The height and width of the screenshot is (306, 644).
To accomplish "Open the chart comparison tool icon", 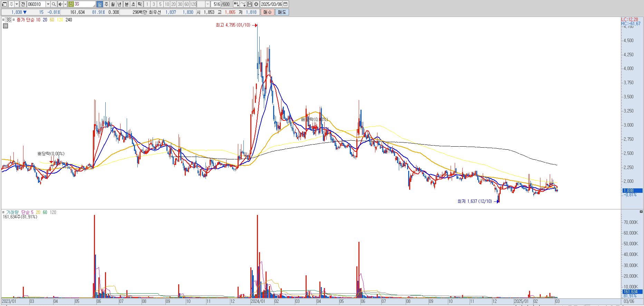I will [x=236, y=4].
